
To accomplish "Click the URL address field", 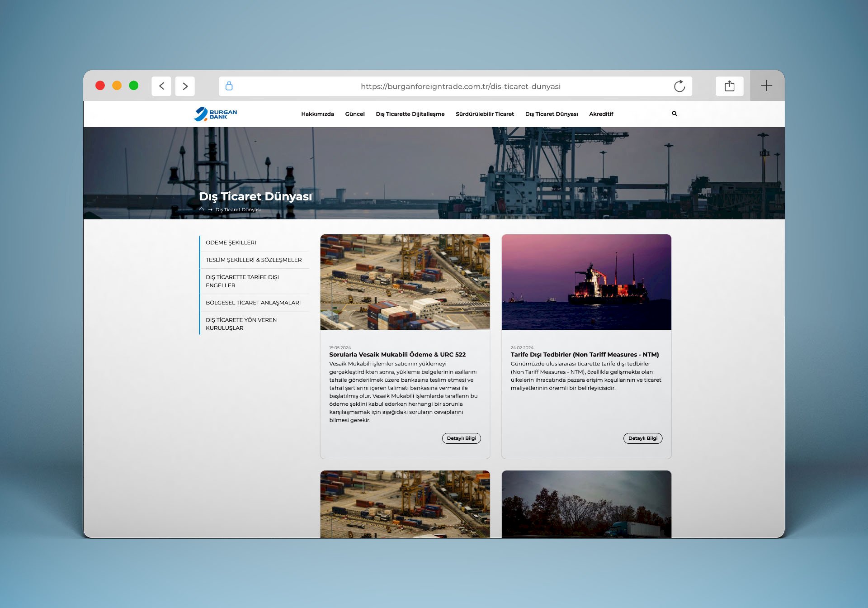I will [455, 86].
